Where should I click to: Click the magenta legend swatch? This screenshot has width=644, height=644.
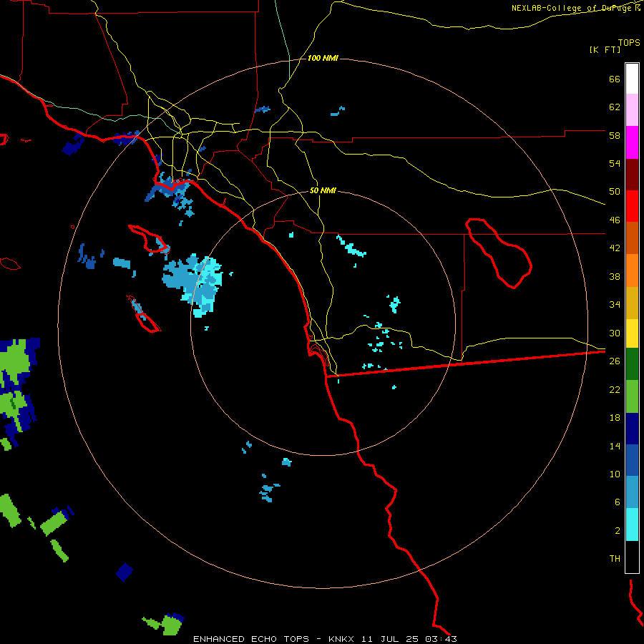632,142
